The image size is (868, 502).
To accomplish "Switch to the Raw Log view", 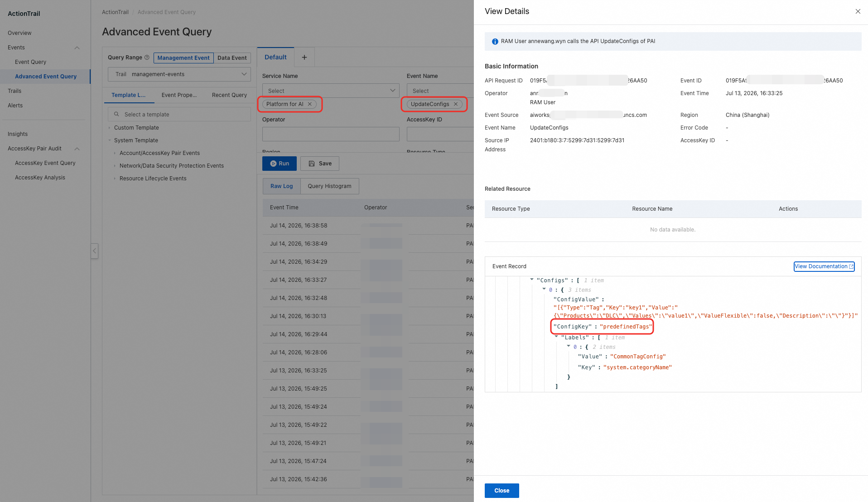I will click(x=282, y=186).
